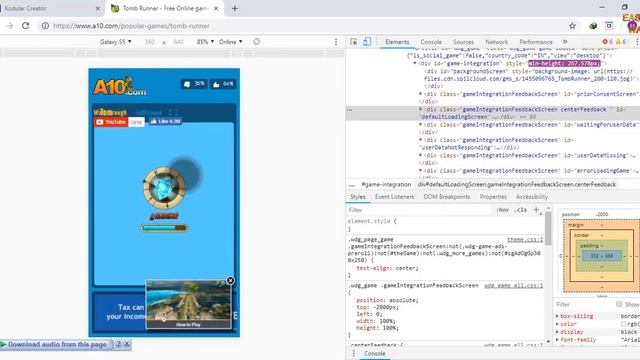Collapse the game-integration div node
The height and width of the screenshot is (360, 640).
pyautogui.click(x=415, y=63)
